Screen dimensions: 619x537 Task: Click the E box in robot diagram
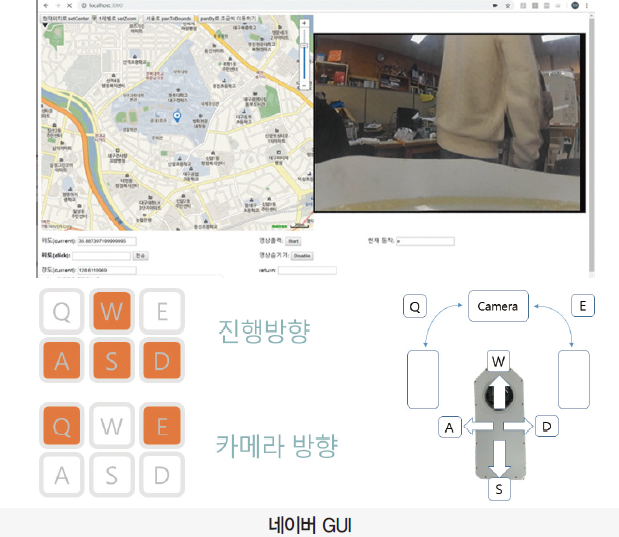(583, 306)
